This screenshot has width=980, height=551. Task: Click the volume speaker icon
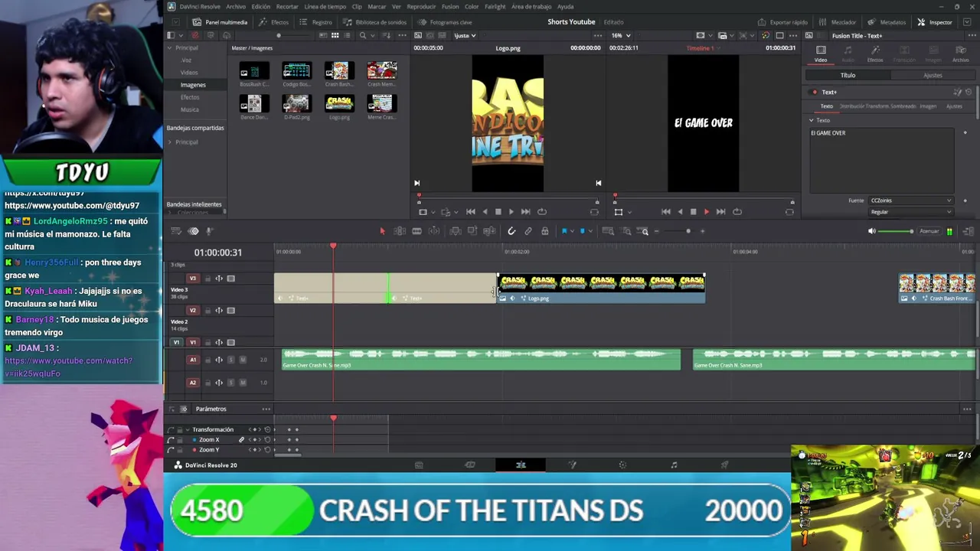click(x=871, y=231)
